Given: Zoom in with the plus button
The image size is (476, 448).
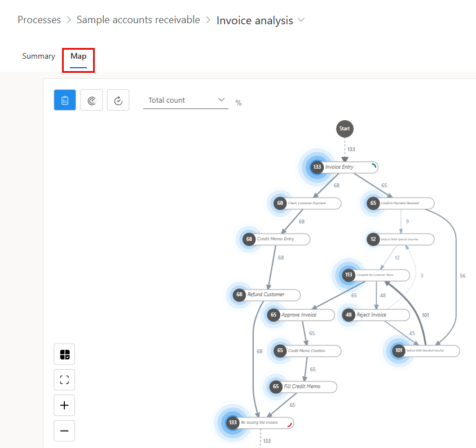Looking at the screenshot, I should pyautogui.click(x=64, y=405).
